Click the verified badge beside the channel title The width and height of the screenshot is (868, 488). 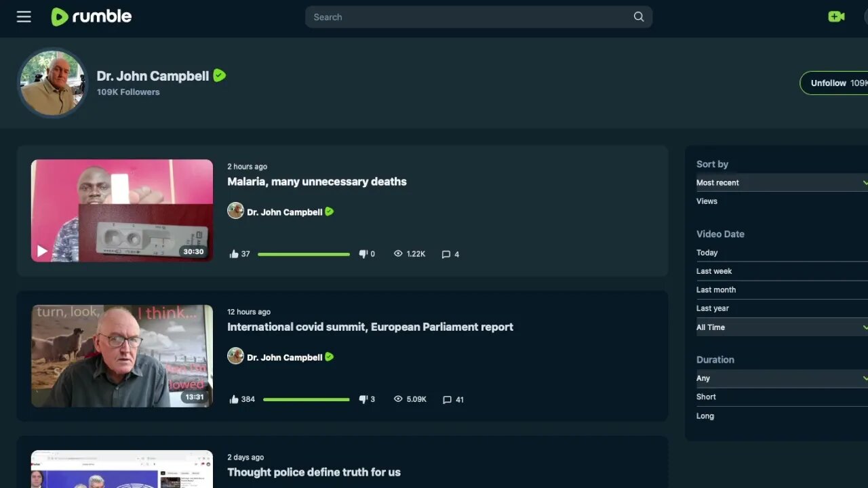point(219,75)
